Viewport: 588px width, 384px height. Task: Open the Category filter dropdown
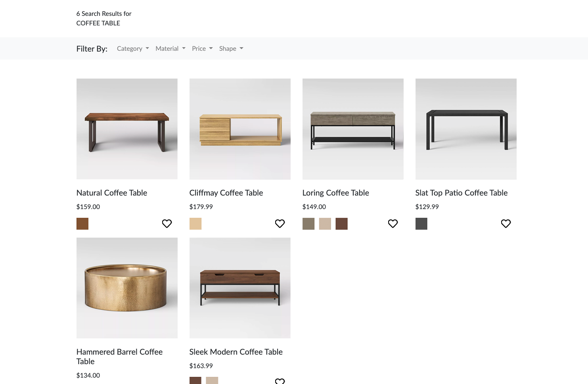coord(133,48)
